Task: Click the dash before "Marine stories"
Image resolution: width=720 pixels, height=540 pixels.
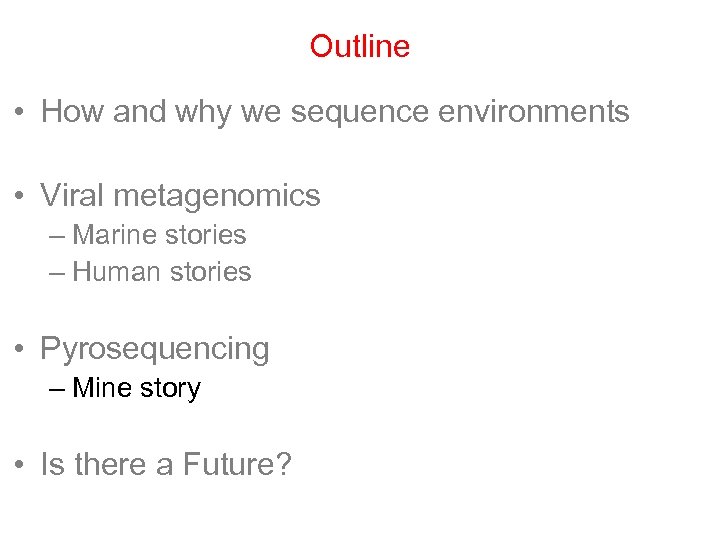Action: 55,236
